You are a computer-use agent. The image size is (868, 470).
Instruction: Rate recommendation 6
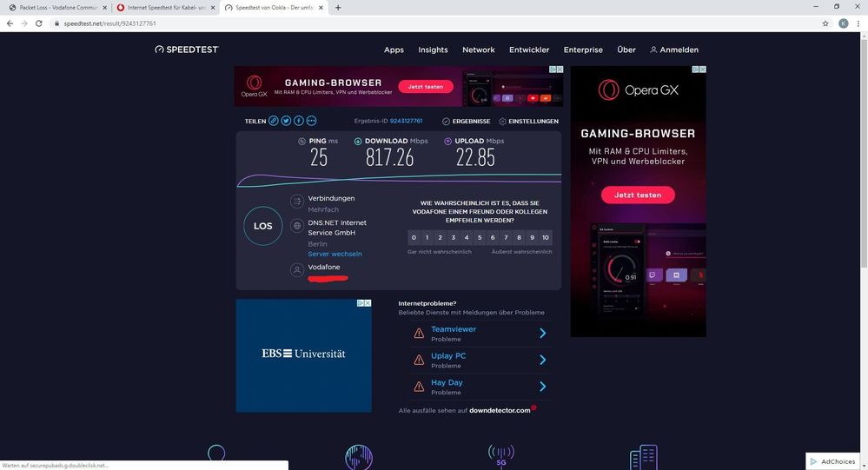493,237
